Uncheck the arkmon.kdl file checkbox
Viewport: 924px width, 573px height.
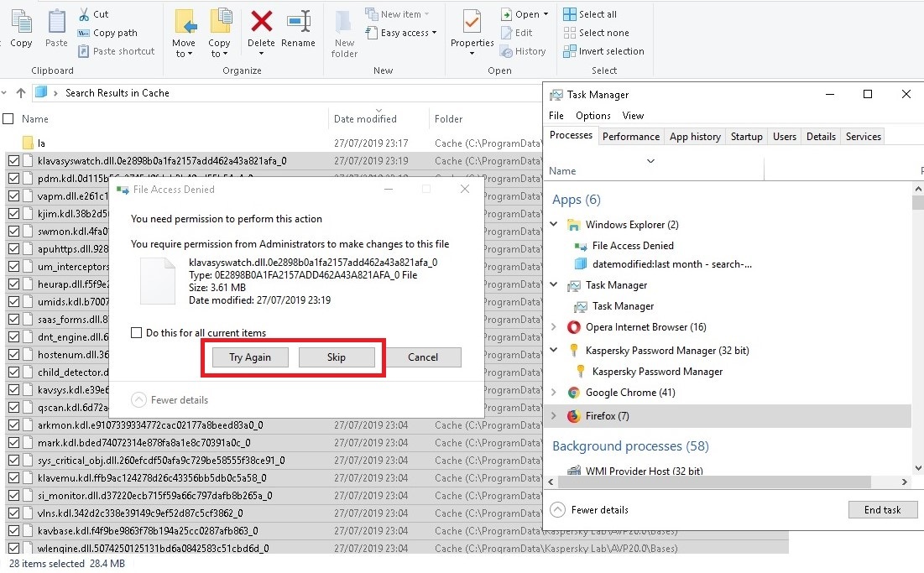coord(13,425)
